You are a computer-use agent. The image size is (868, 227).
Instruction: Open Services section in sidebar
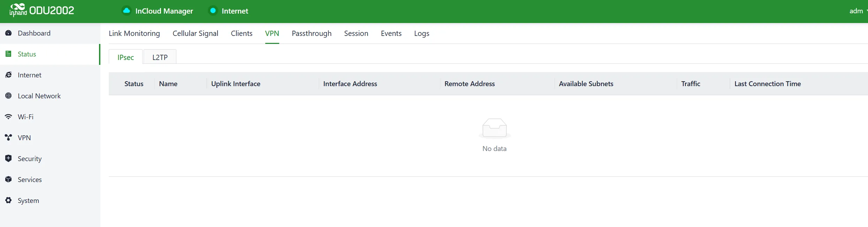(50, 180)
